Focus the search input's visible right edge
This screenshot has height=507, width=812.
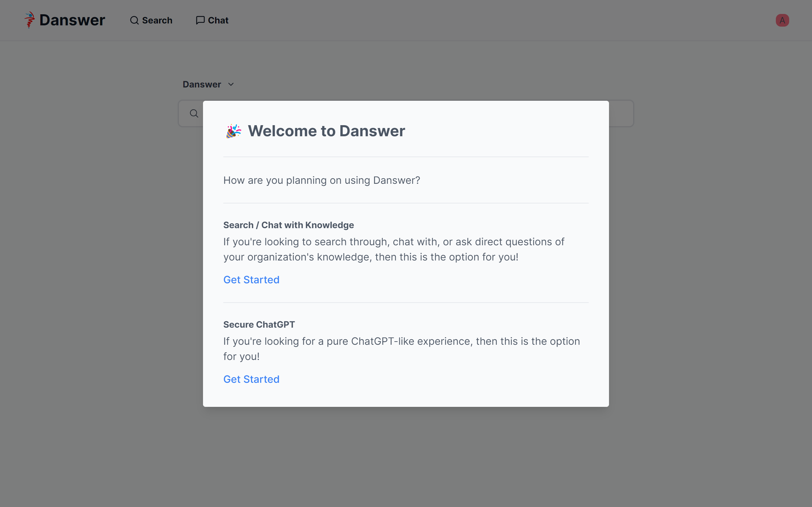(x=621, y=113)
